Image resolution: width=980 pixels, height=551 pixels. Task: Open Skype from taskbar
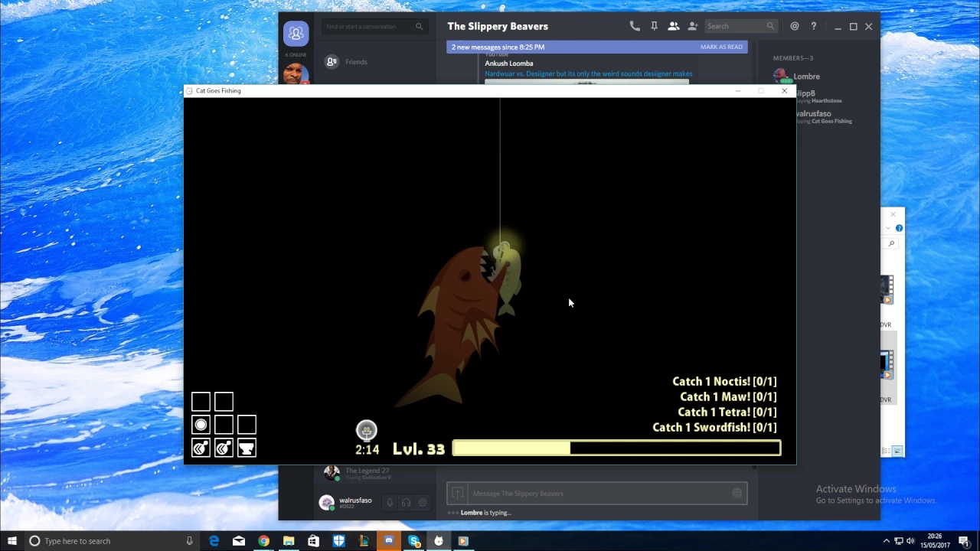(414, 541)
